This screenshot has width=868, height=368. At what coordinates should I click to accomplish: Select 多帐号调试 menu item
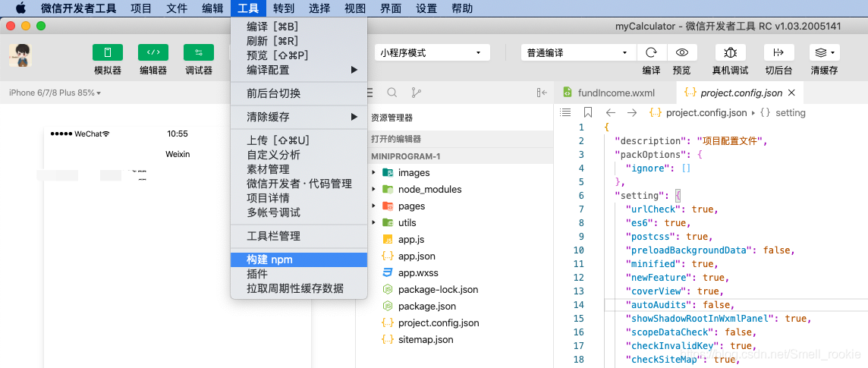coord(299,212)
